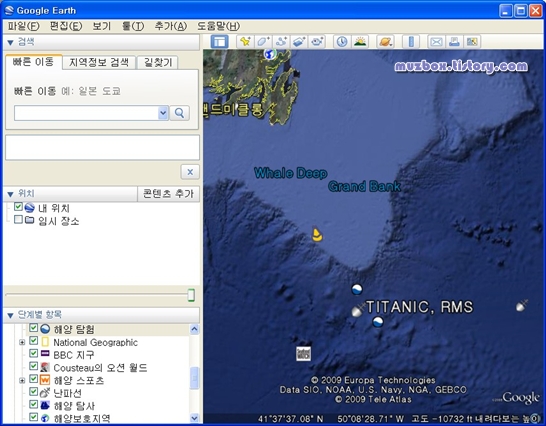Open the search history dropdown arrow

pos(163,113)
